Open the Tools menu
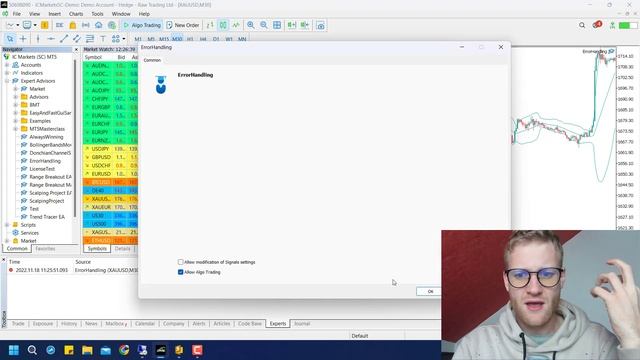640x360 pixels. coord(97,14)
